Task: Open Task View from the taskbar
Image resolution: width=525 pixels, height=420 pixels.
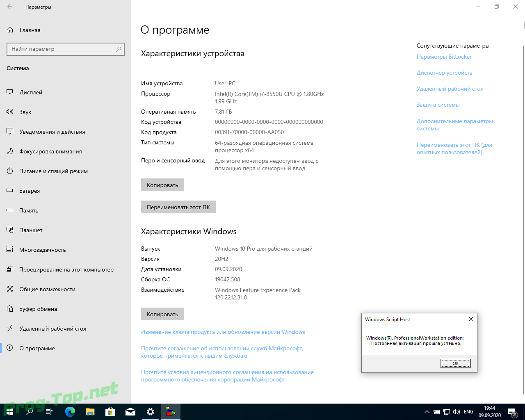Action: (x=49, y=412)
